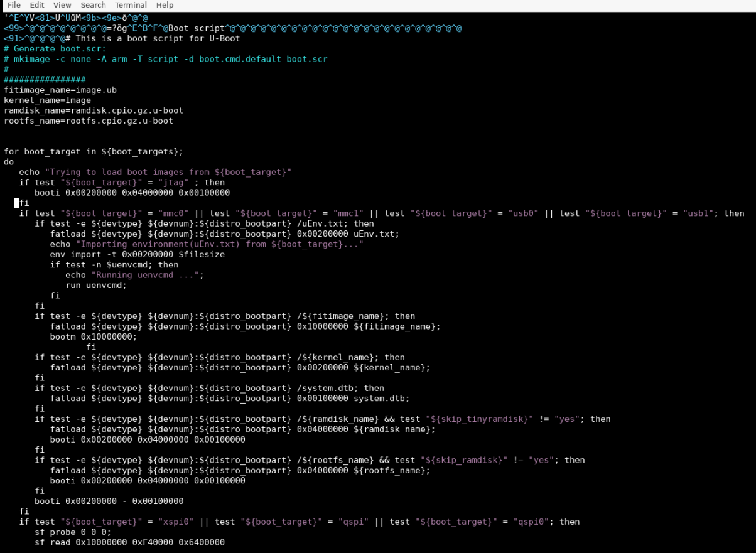Open the View menu
This screenshot has width=756, height=553.
pos(62,5)
